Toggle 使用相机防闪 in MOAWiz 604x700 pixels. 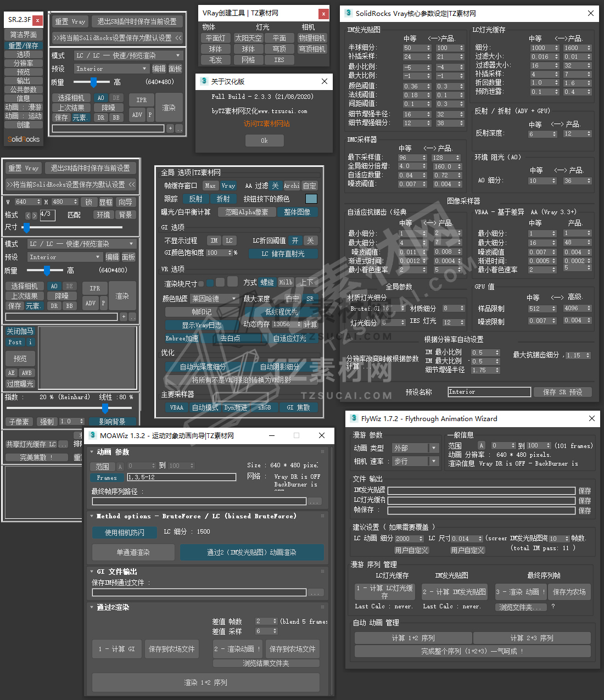[125, 533]
